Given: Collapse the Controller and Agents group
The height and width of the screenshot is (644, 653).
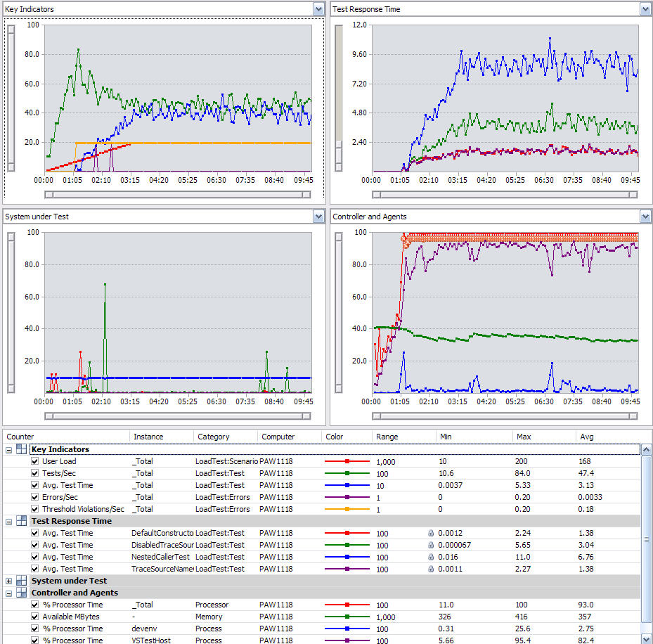Looking at the screenshot, I should (8, 593).
